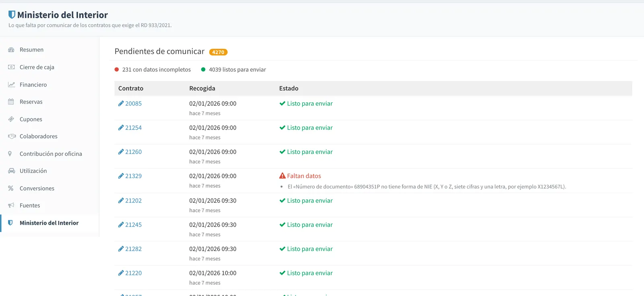
Task: Open contract 21245
Action: click(133, 225)
